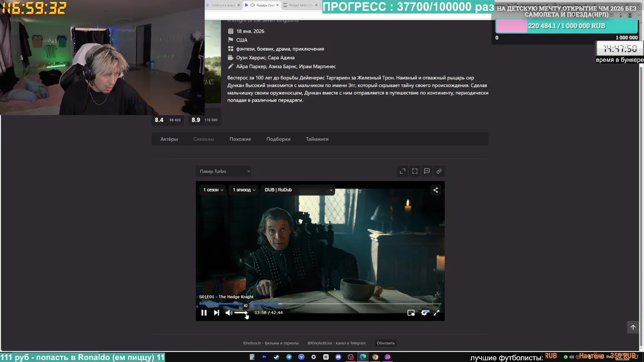Open Adobe Premiere Pro from taskbar
The image size is (644, 362).
[264, 357]
